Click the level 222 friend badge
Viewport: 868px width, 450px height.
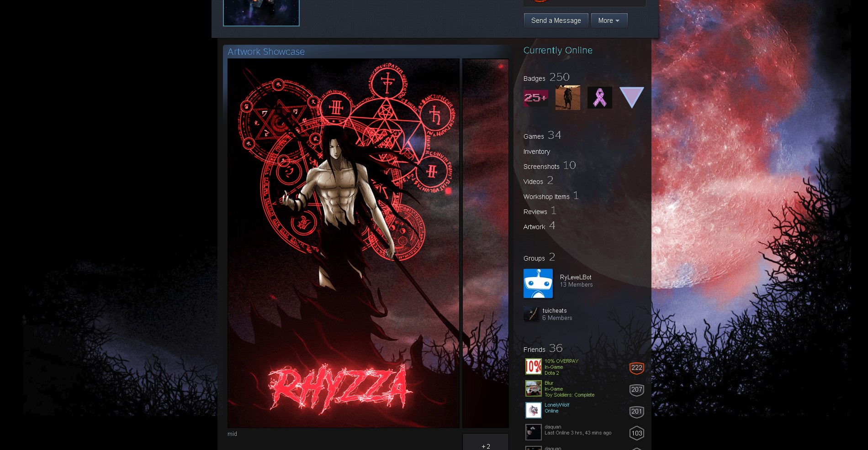click(637, 367)
